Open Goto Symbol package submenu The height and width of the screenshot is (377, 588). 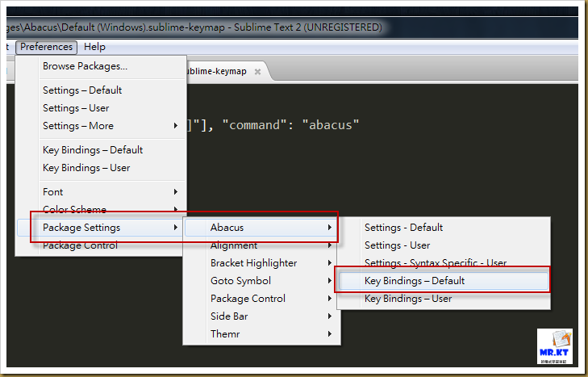261,281
